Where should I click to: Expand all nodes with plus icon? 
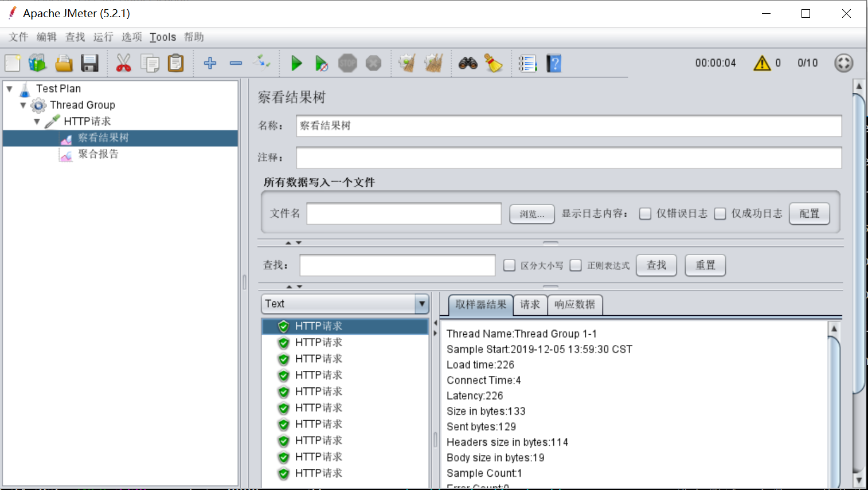click(210, 63)
